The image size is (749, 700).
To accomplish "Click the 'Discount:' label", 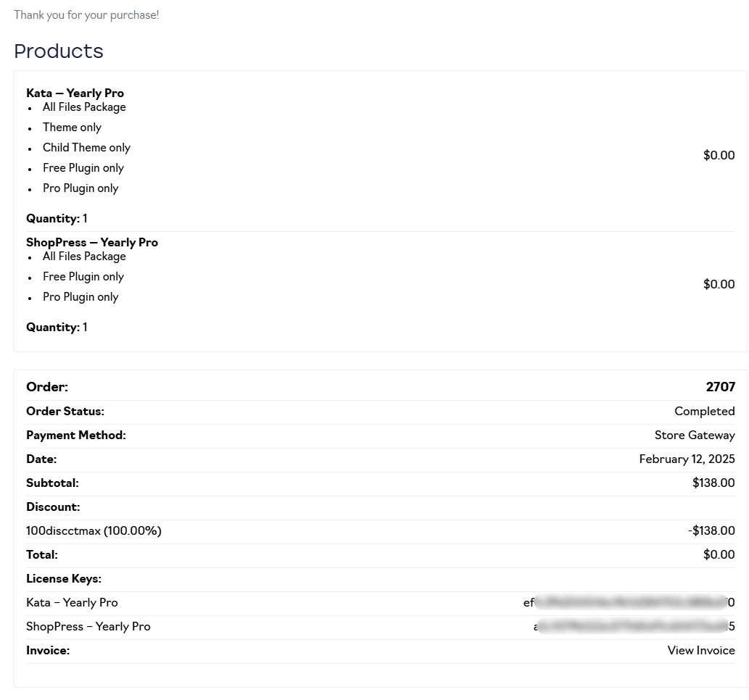I will [53, 507].
